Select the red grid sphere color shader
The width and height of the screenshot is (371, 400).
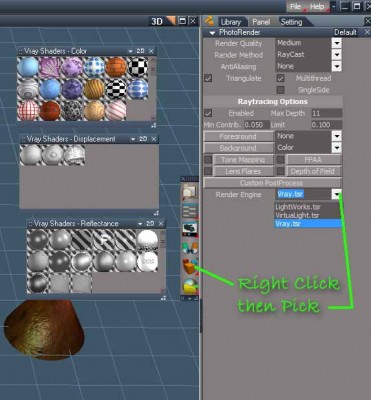(x=28, y=110)
